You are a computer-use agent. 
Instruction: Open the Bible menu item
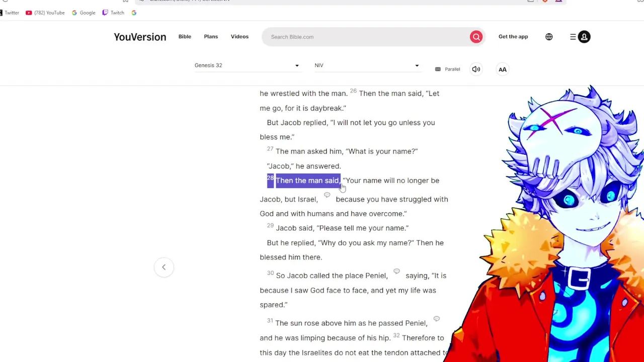tap(185, 37)
